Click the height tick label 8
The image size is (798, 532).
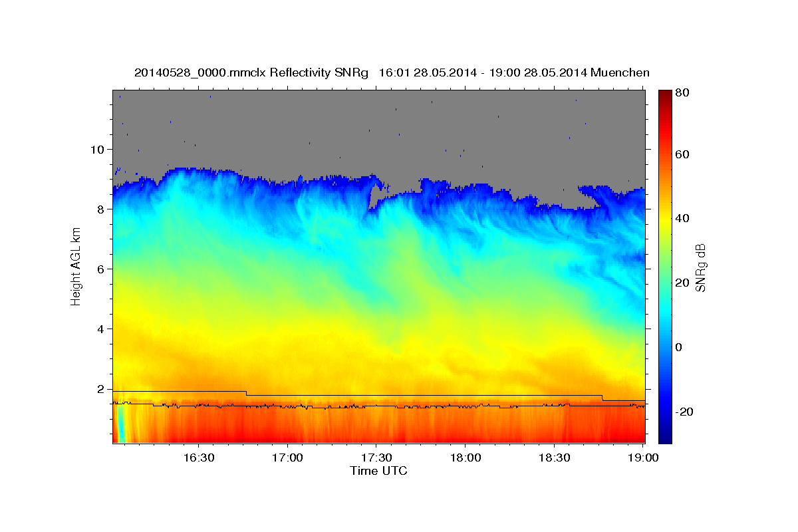tap(102, 209)
